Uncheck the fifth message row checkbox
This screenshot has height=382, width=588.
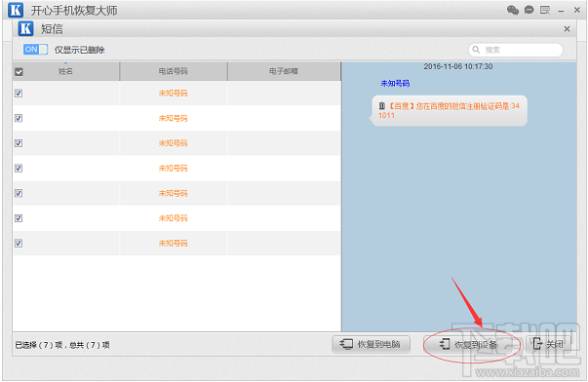click(19, 193)
